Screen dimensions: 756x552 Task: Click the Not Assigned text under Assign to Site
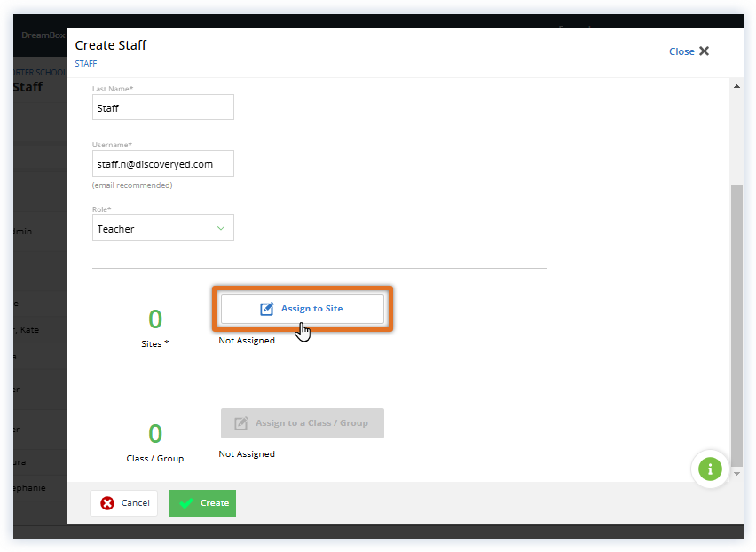[x=247, y=341]
